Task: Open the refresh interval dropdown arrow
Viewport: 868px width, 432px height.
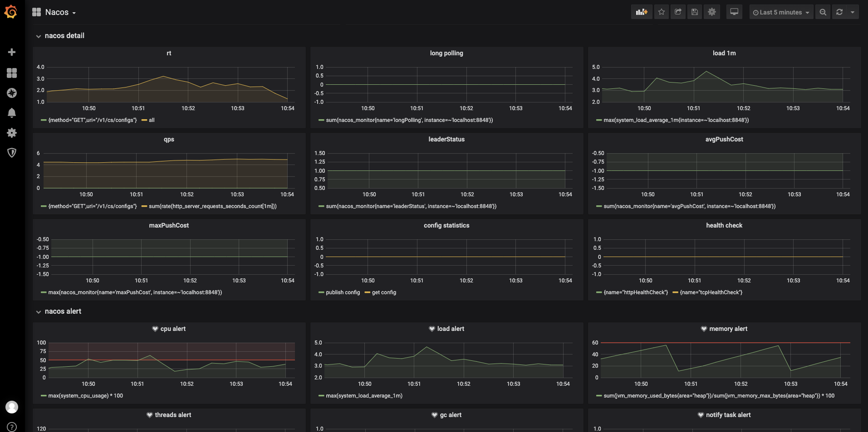Action: click(x=853, y=12)
